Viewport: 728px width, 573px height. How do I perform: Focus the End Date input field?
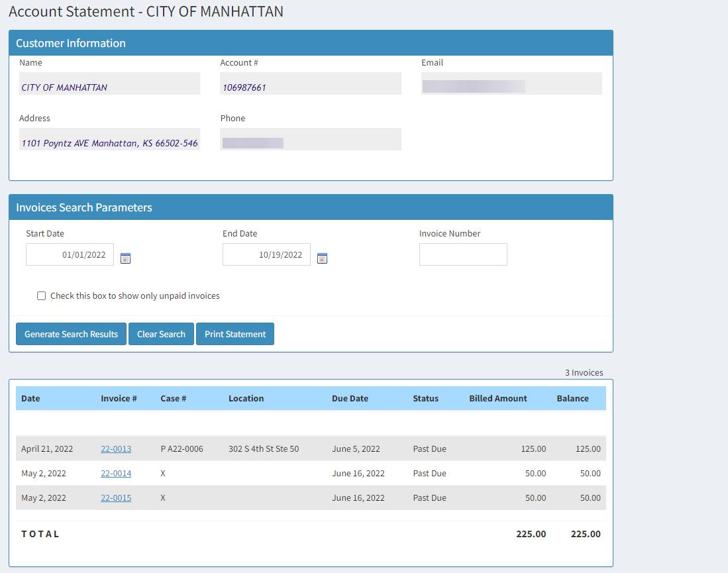266,254
